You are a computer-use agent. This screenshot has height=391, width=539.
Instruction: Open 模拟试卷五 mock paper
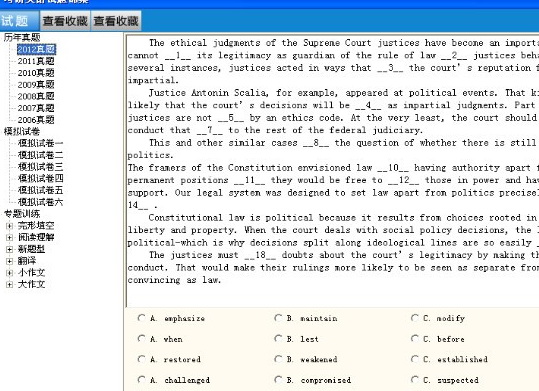pyautogui.click(x=41, y=190)
